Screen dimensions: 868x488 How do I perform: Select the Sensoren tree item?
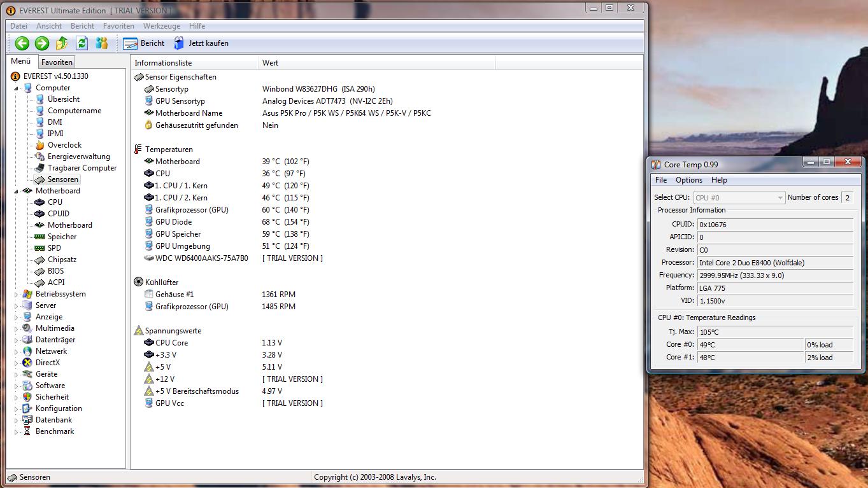click(x=62, y=179)
